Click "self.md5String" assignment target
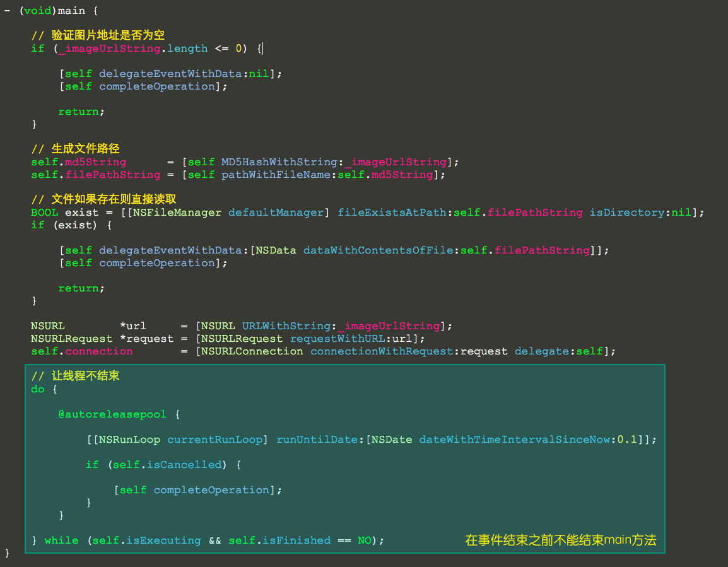The image size is (728, 567). tap(79, 162)
